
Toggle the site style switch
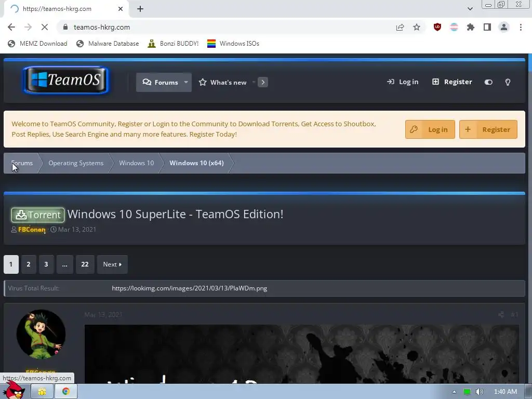click(x=488, y=82)
